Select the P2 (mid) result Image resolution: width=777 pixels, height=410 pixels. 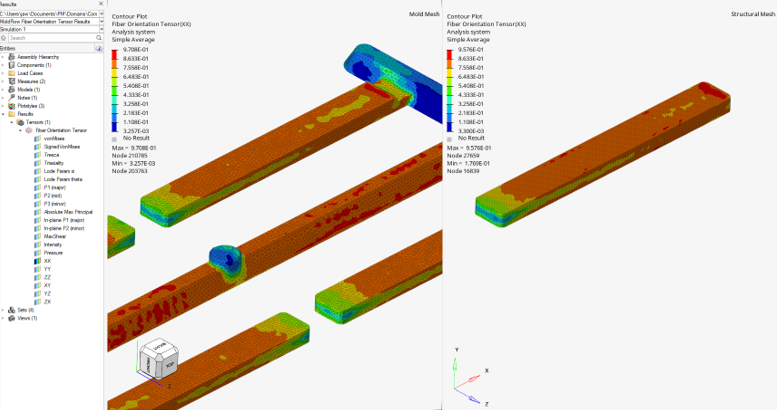coord(53,196)
